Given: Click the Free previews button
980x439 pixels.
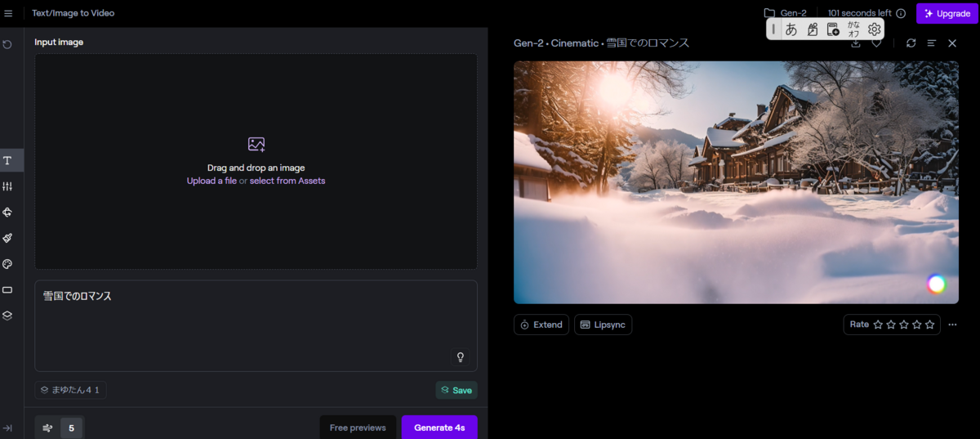Looking at the screenshot, I should (358, 428).
